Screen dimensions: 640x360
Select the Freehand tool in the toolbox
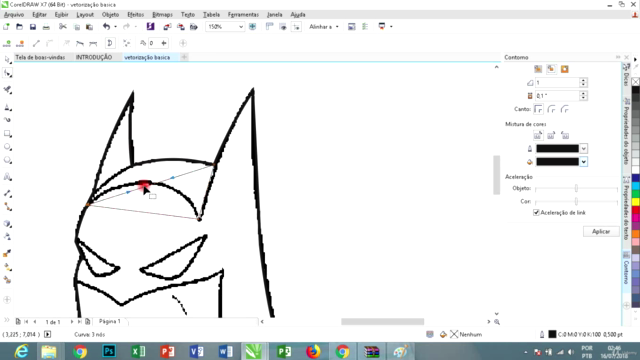(7, 120)
